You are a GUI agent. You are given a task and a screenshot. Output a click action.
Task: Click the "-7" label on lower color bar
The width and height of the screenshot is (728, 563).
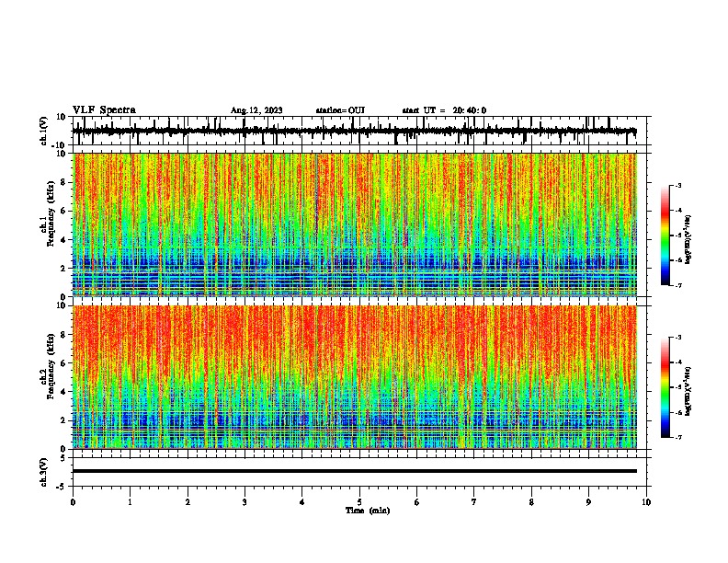677,438
